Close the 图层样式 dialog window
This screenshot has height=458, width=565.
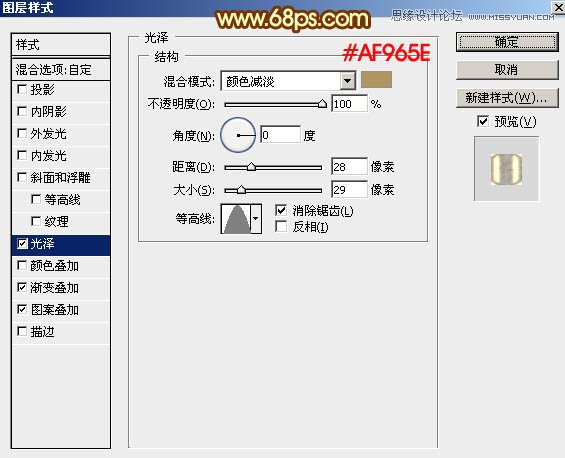point(558,7)
